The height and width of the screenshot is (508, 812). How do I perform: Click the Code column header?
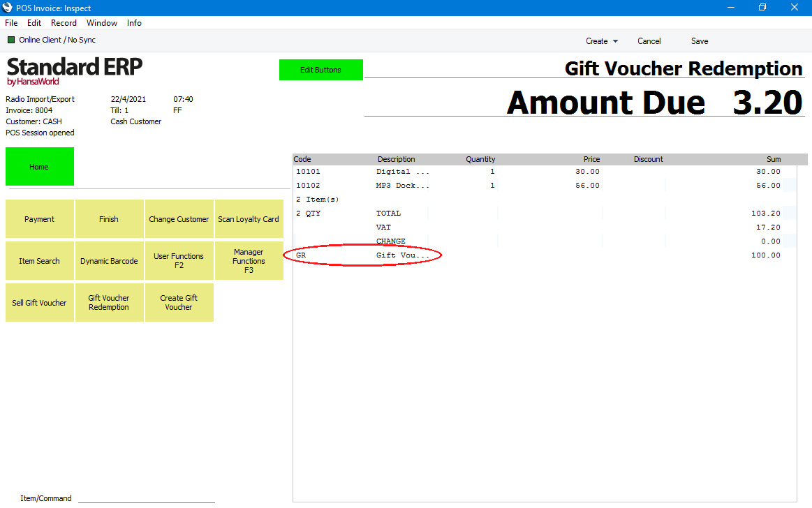302,159
